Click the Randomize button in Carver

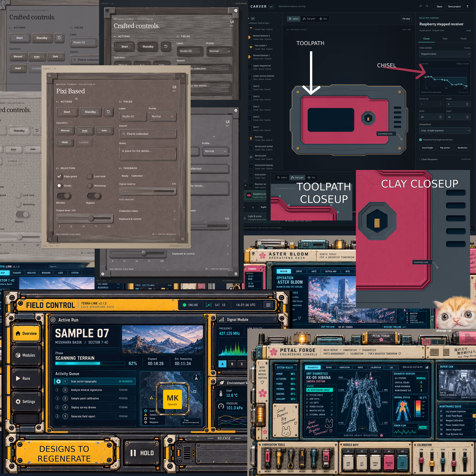(462, 148)
